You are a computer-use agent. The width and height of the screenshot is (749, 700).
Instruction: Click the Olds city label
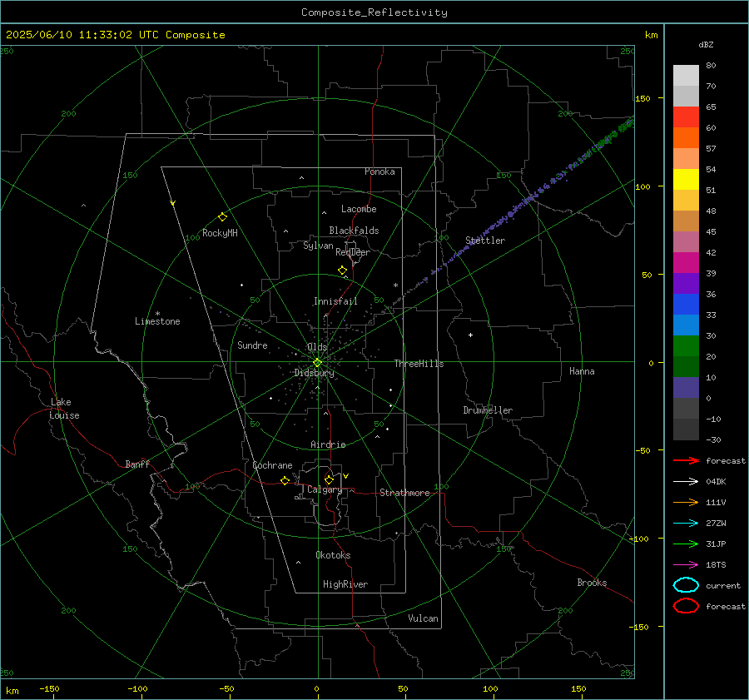(x=317, y=347)
